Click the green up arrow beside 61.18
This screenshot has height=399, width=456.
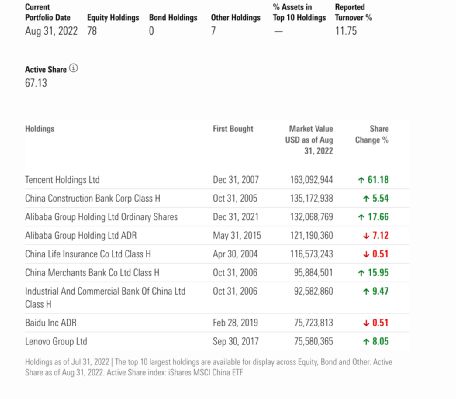(361, 180)
